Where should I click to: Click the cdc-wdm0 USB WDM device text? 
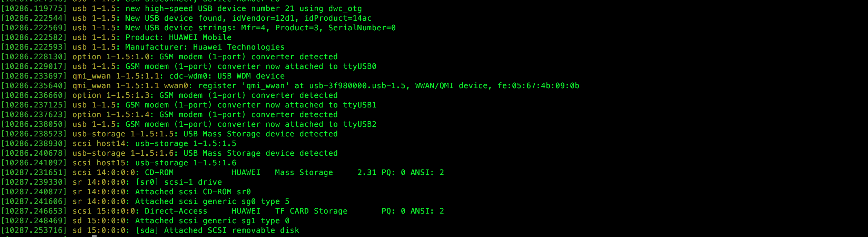[x=227, y=76]
